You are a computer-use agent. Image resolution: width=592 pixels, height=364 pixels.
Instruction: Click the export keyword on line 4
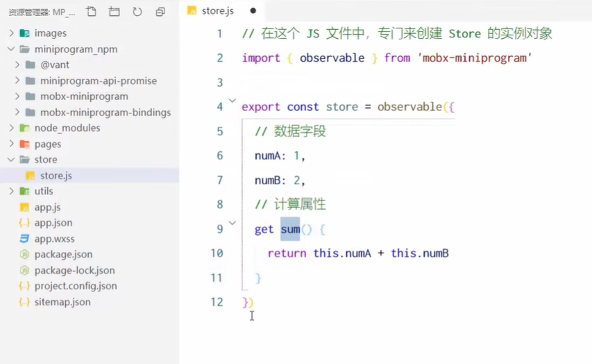point(261,107)
